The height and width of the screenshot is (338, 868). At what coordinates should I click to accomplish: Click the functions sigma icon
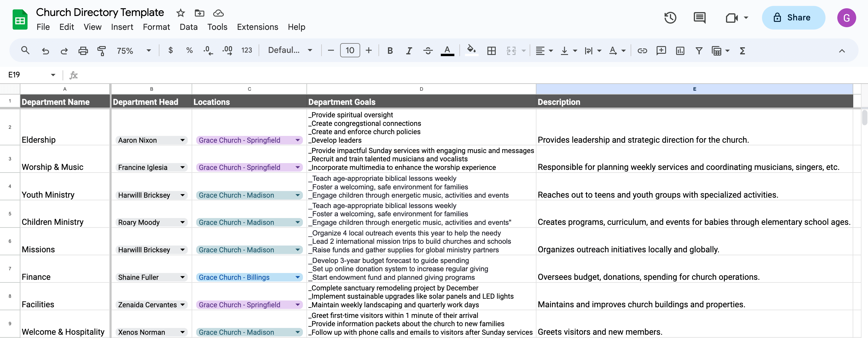(x=742, y=51)
